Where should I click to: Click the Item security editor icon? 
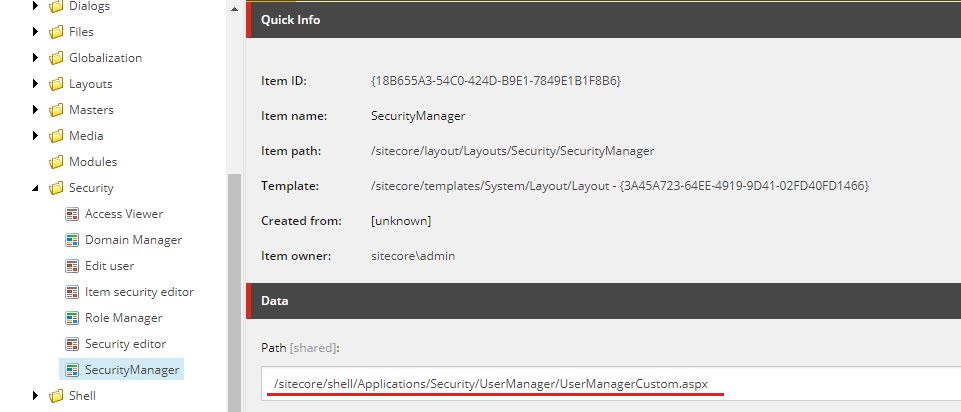pos(72,292)
